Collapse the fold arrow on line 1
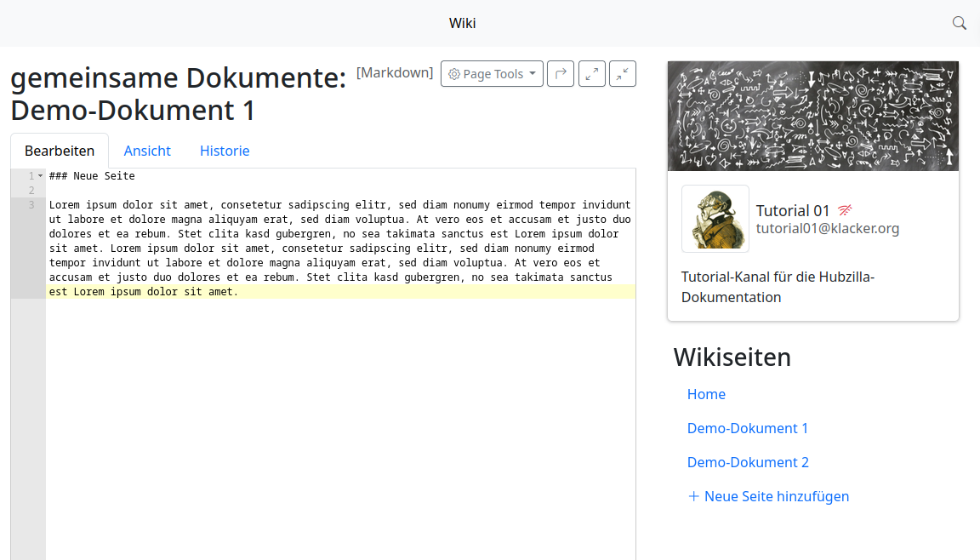The width and height of the screenshot is (980, 560). pyautogui.click(x=40, y=176)
